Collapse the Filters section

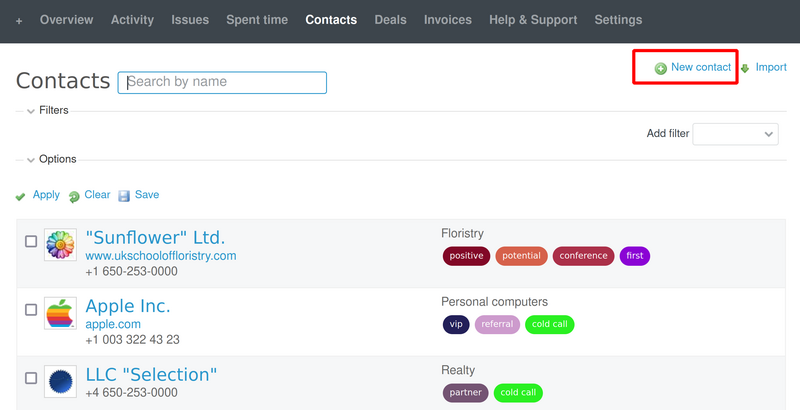[31, 111]
